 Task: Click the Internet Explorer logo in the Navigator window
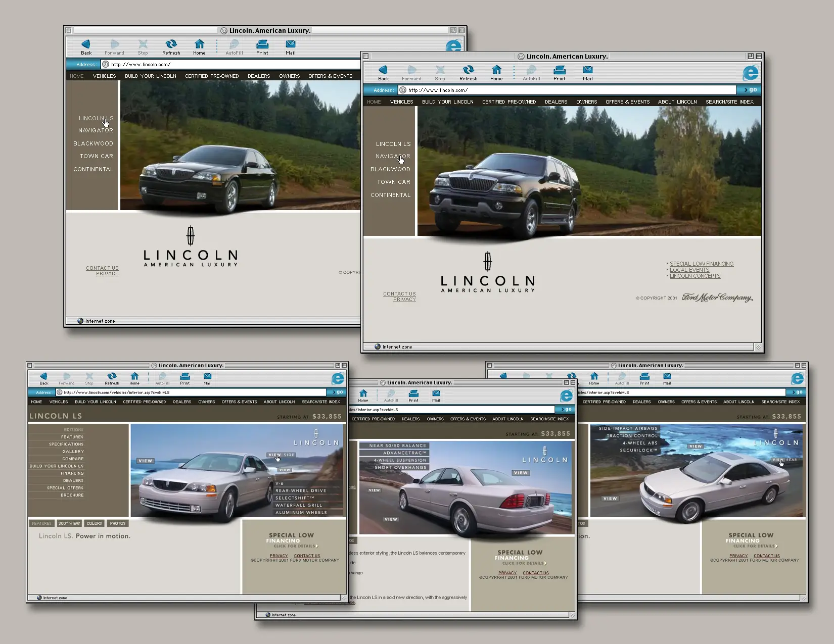750,73
